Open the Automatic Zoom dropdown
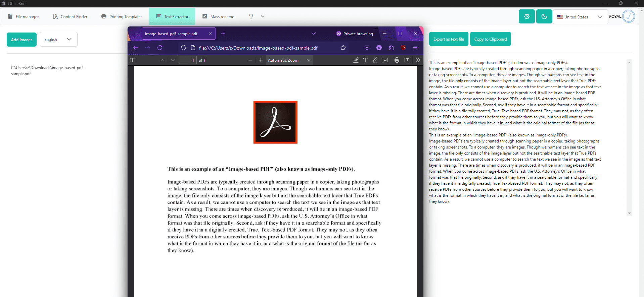 pos(289,60)
